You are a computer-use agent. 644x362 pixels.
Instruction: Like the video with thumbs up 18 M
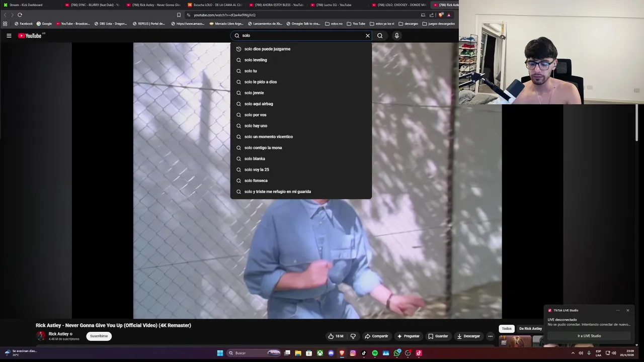336,336
